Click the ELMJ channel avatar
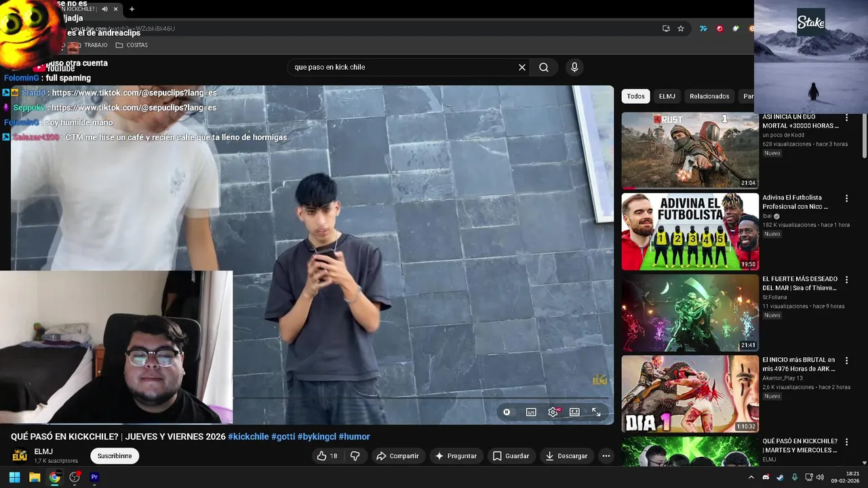Screen dimensions: 868x488 [x=20, y=455]
